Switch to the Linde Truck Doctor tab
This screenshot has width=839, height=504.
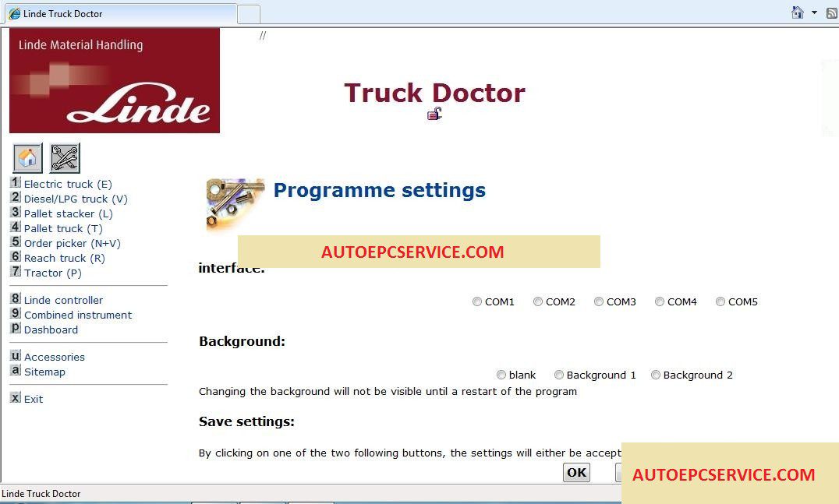click(x=121, y=14)
